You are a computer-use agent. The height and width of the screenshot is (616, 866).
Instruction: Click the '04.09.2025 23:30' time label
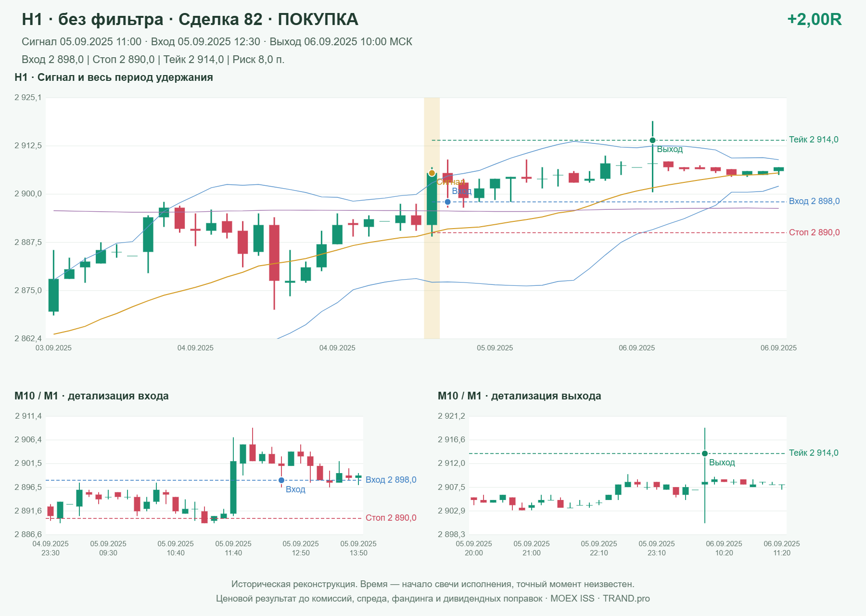[51, 548]
